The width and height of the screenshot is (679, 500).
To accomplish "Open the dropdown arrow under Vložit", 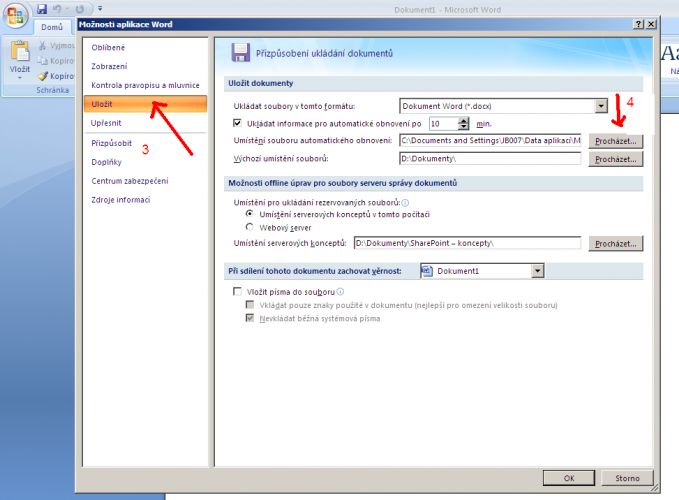I will [19, 78].
